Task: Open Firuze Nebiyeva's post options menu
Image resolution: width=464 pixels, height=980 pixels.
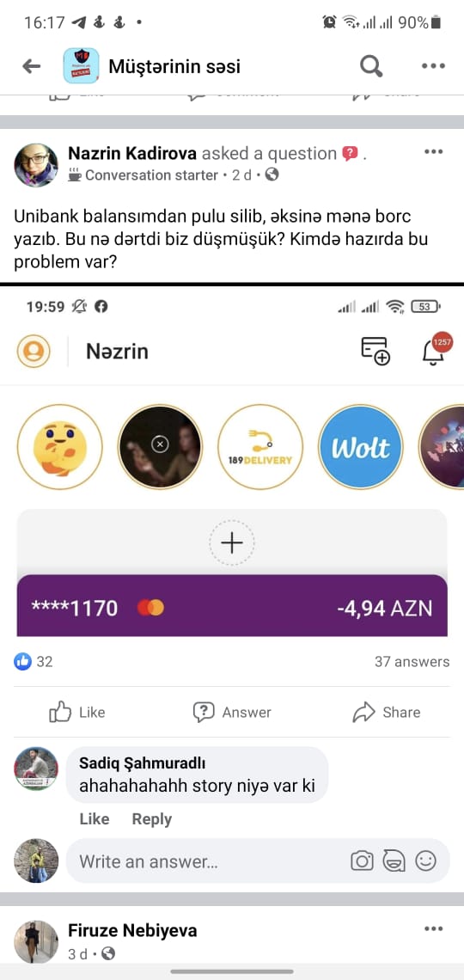Action: pyautogui.click(x=433, y=928)
